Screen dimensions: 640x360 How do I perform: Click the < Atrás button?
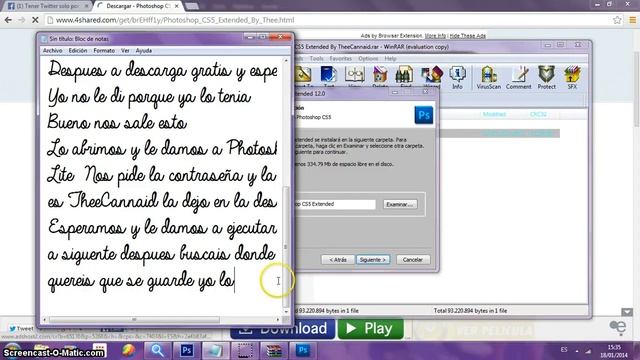click(x=338, y=260)
